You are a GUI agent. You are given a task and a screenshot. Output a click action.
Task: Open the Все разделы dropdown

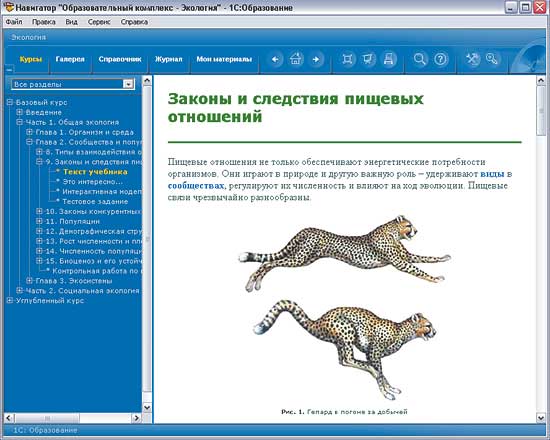pos(73,84)
